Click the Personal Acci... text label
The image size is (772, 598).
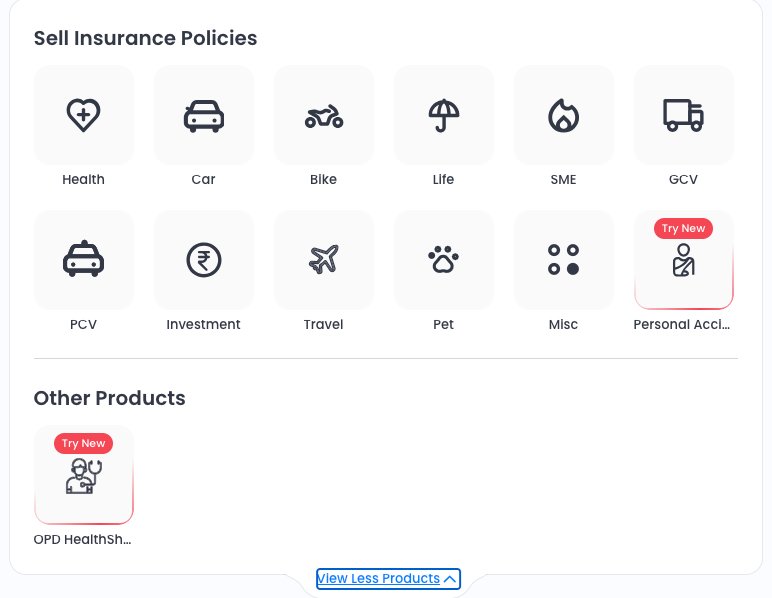[683, 324]
